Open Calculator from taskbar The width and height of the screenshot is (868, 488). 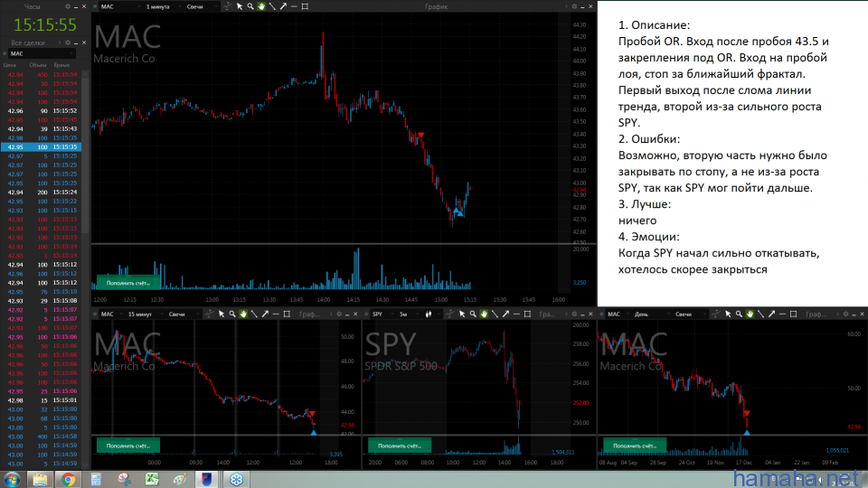click(97, 479)
